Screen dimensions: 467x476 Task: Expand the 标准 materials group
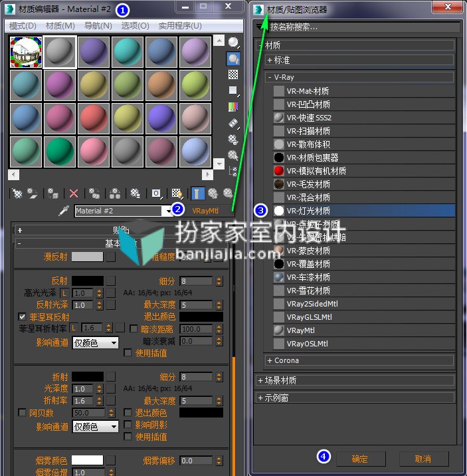(359, 60)
